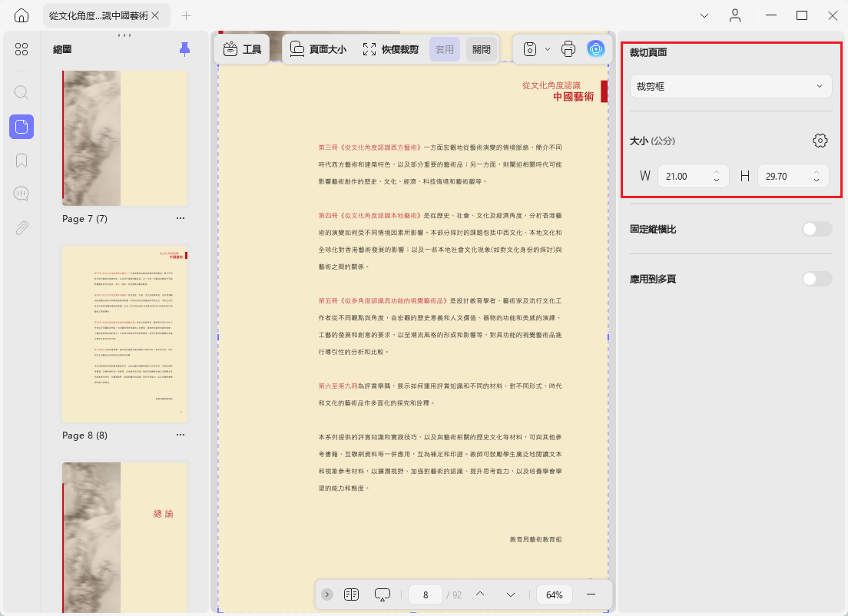The image size is (848, 616).
Task: Enable 固定縱橫比 toggle
Action: 817,230
